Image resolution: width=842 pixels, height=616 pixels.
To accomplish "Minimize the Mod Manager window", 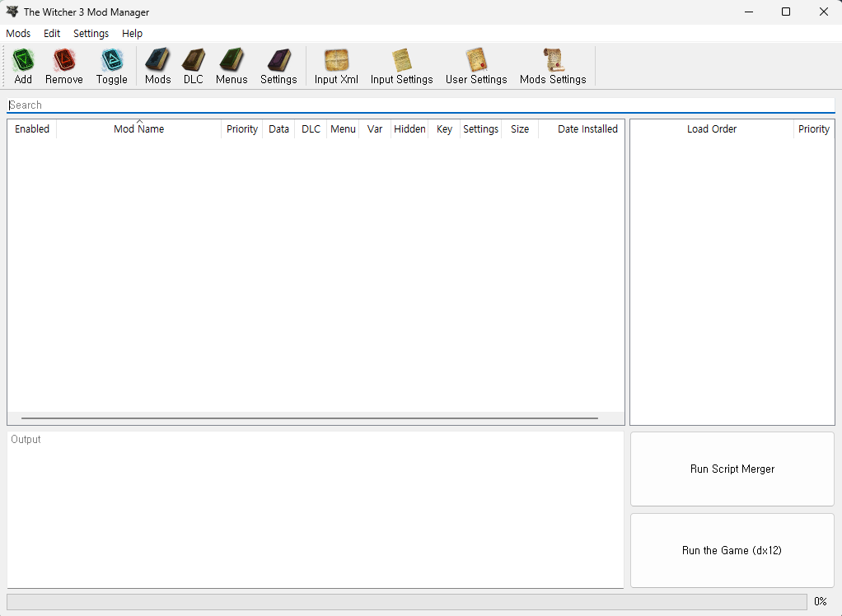I will pyautogui.click(x=749, y=12).
